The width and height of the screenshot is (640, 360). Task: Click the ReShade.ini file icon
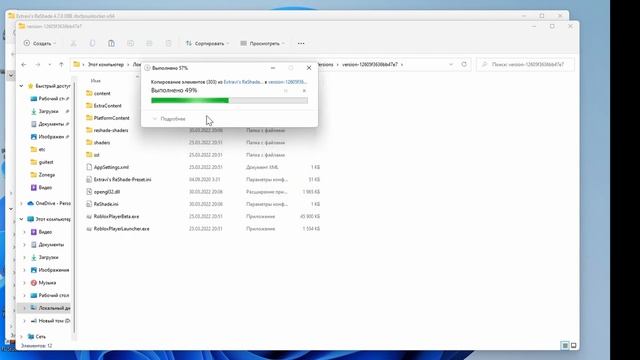pos(89,204)
